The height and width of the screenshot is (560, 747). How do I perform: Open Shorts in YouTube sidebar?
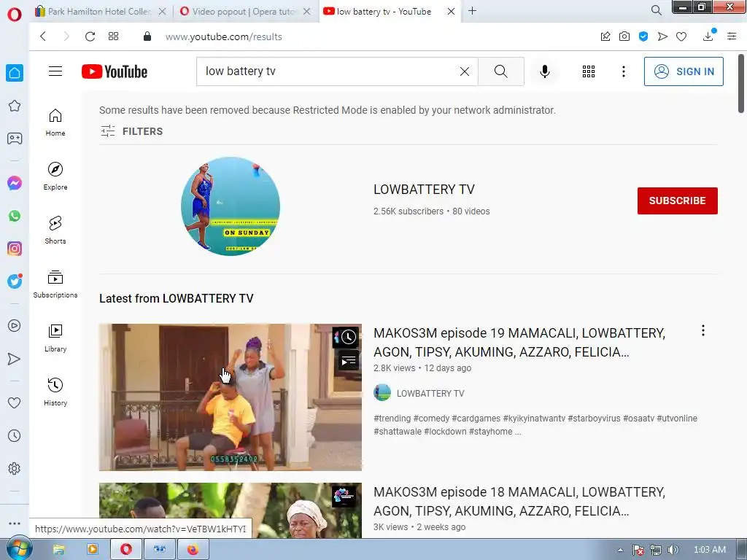[x=55, y=230]
